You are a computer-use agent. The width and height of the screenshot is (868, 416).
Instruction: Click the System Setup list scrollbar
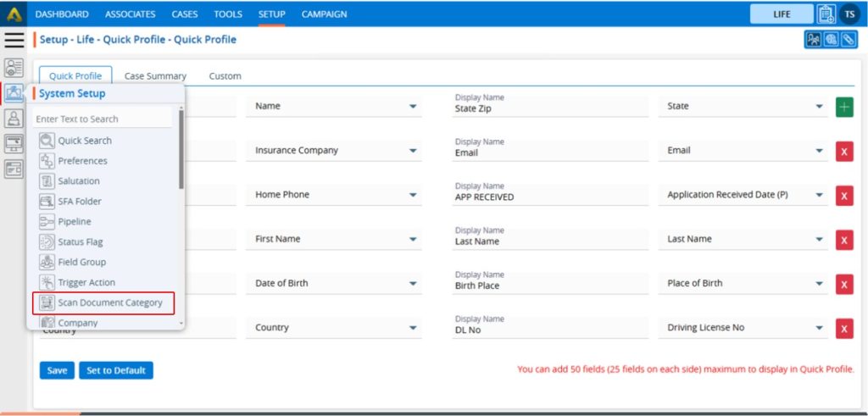pyautogui.click(x=181, y=161)
